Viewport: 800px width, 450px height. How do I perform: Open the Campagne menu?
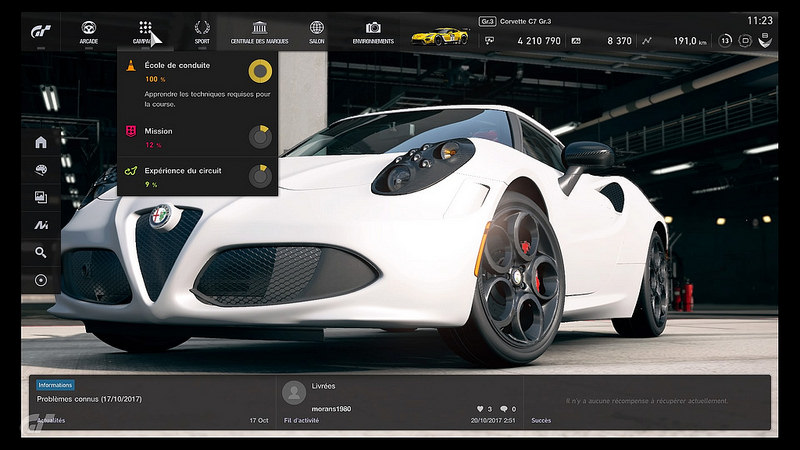[x=145, y=32]
